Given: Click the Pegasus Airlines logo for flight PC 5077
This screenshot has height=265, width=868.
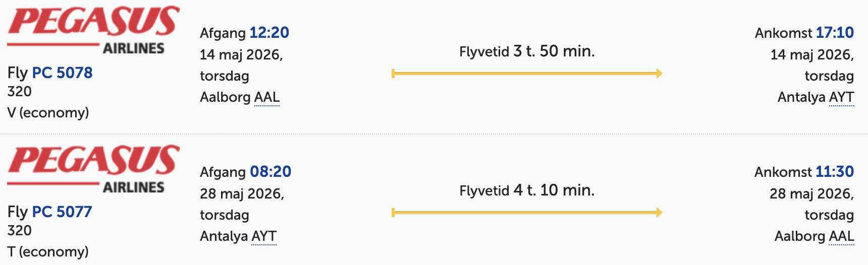Looking at the screenshot, I should [93, 169].
